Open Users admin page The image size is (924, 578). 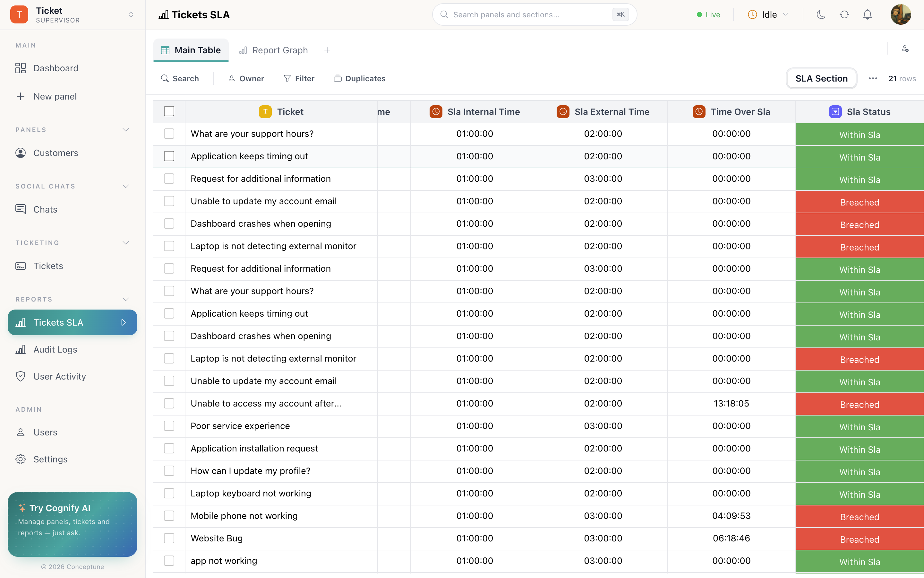click(72, 432)
